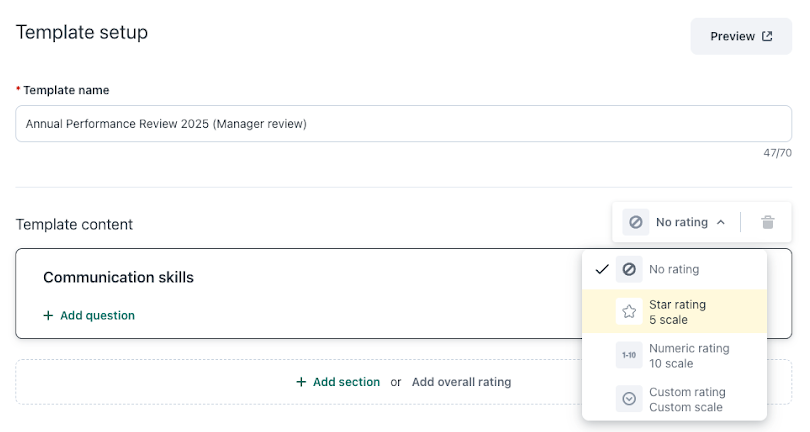Collapse the No rating dropdown chevron
Viewport: 810px width, 432px height.
720,222
